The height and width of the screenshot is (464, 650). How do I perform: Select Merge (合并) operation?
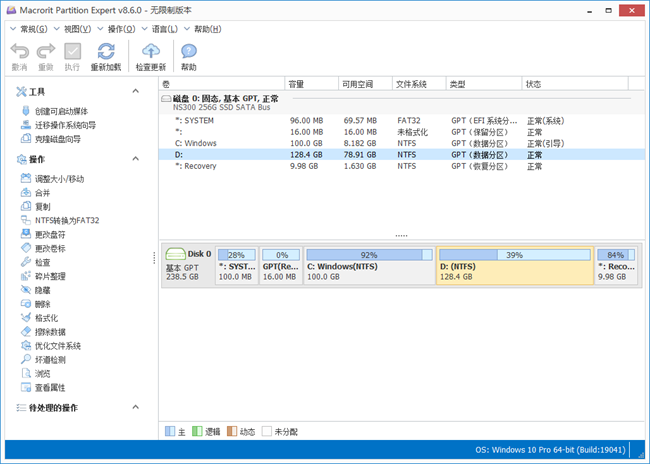point(36,193)
